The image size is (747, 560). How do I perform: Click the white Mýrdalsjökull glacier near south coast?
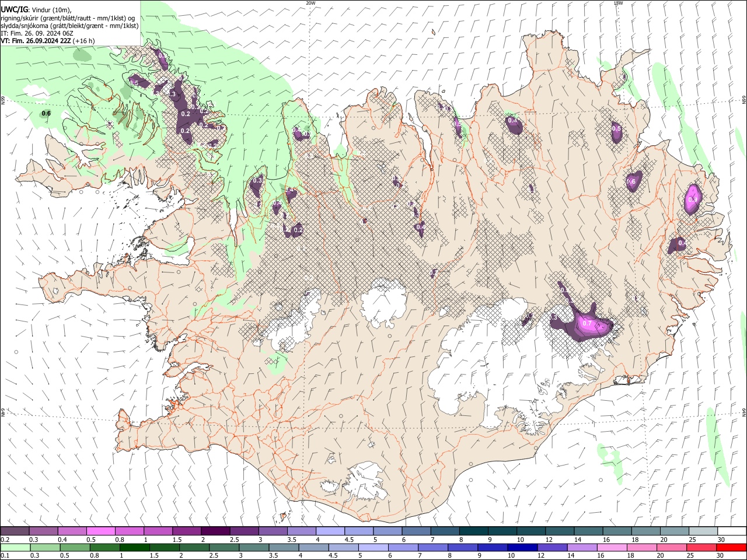tap(365, 482)
